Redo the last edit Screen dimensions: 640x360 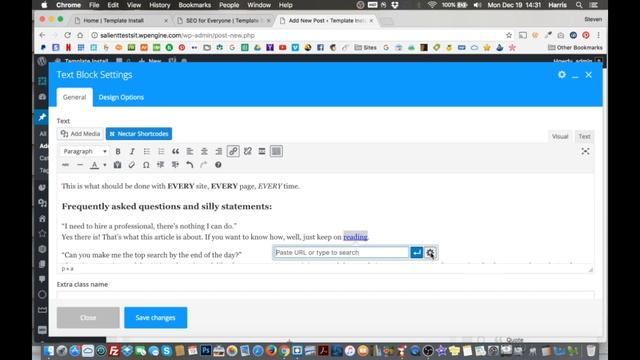(x=204, y=165)
